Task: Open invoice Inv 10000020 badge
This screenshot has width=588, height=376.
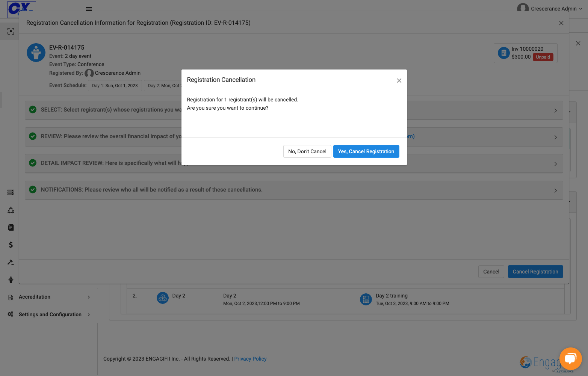Action: pyautogui.click(x=525, y=53)
